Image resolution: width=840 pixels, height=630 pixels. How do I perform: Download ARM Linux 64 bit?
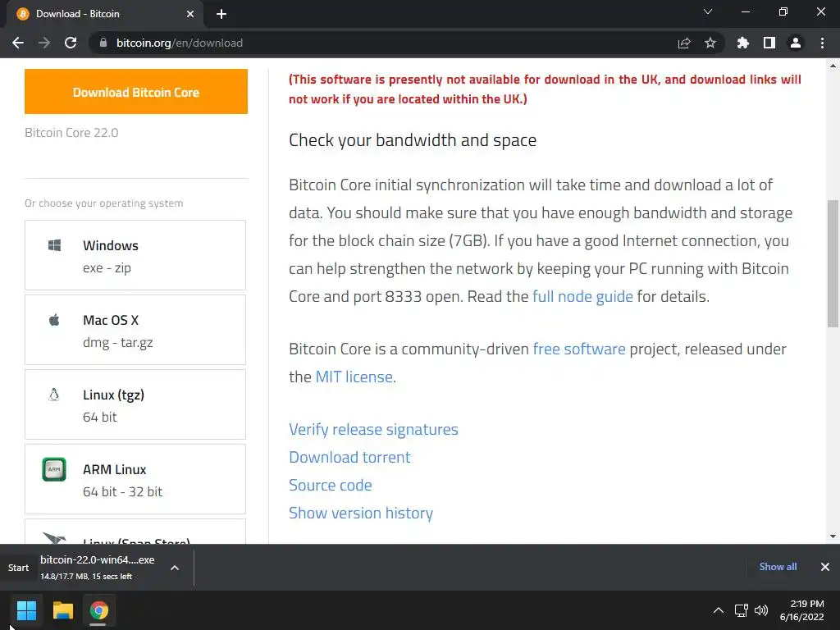click(99, 491)
